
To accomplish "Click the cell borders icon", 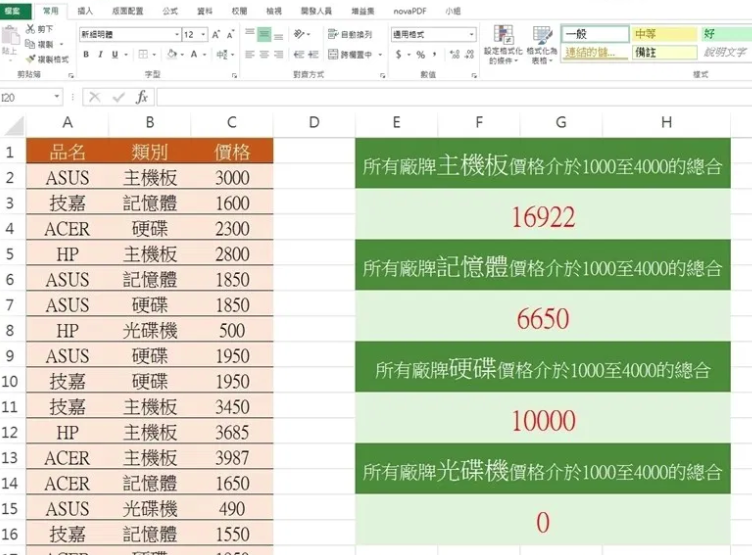I will (x=143, y=54).
